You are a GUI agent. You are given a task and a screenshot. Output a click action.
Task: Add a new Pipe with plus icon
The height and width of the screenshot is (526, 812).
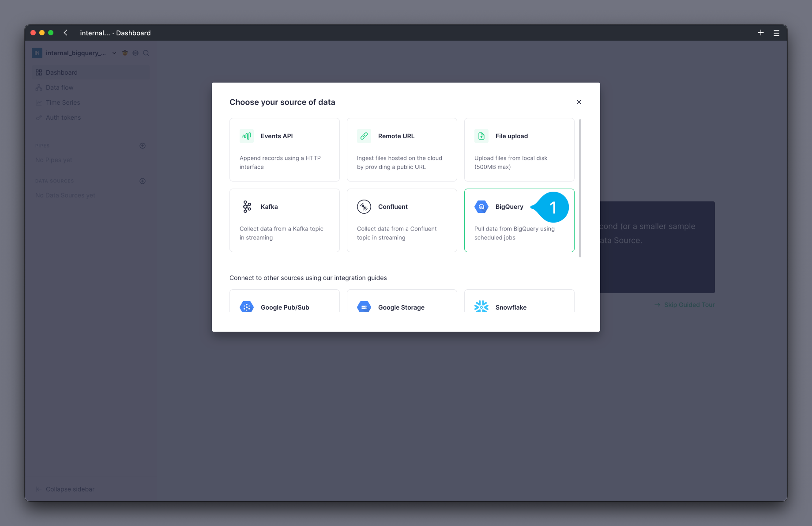coord(143,146)
